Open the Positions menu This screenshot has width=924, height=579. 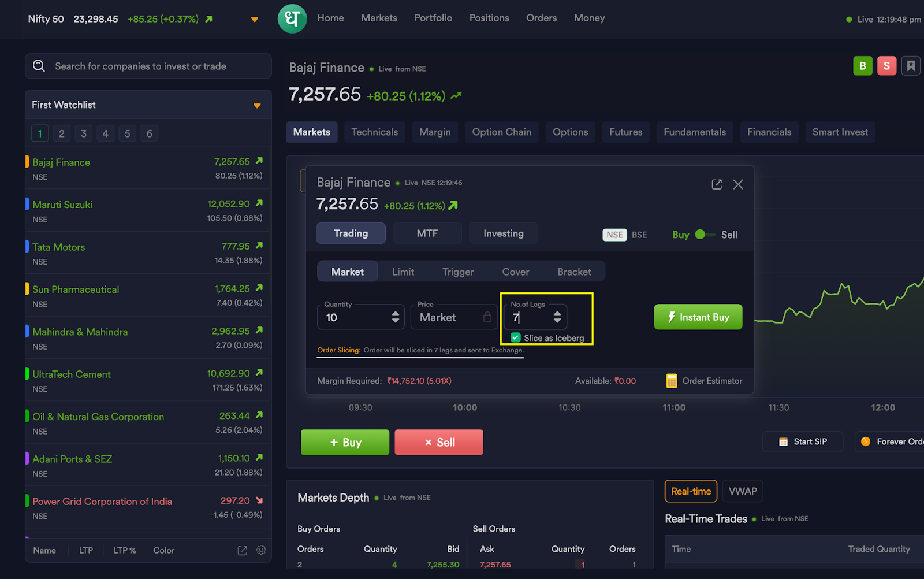pyautogui.click(x=489, y=18)
